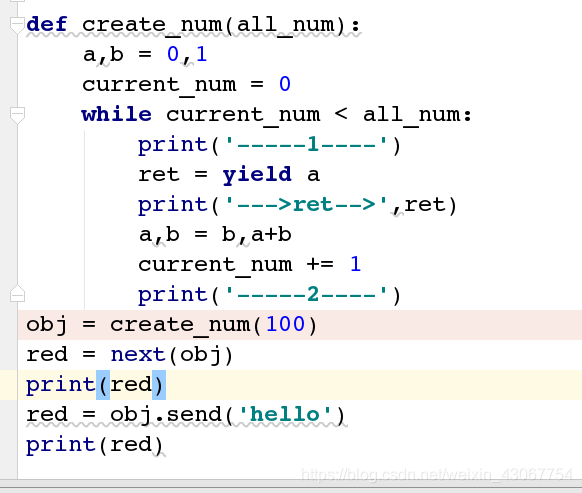Click the line 'a,b = 0,1'

tap(144, 55)
